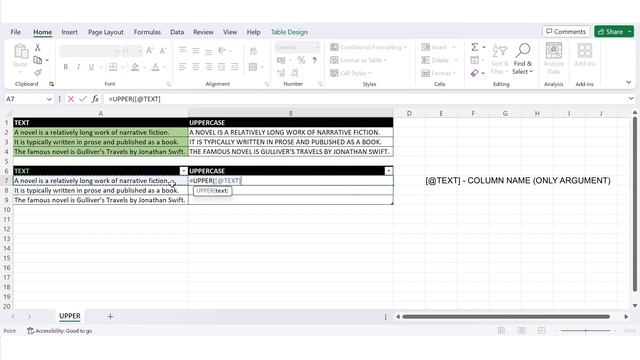Click the Fill Color bucket

[x=135, y=67]
